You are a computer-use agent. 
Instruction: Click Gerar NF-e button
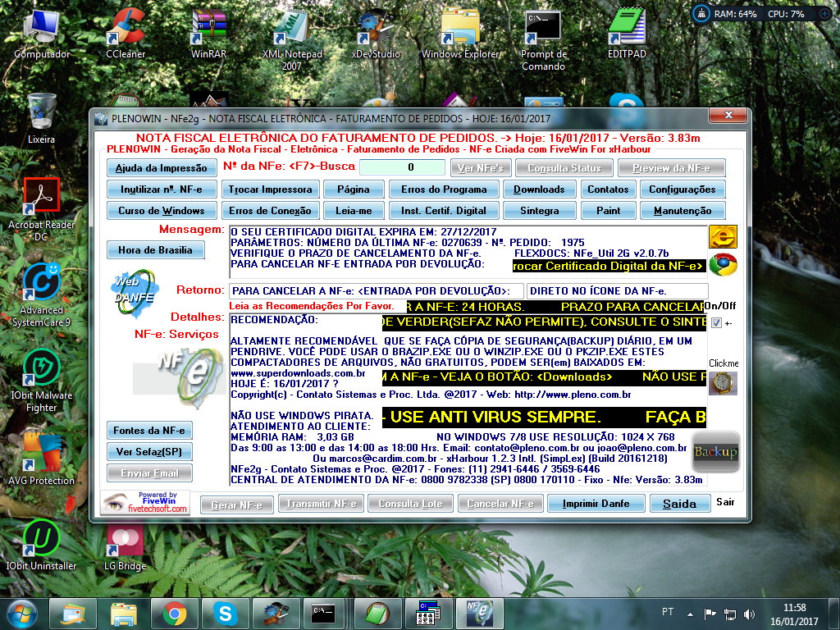236,504
